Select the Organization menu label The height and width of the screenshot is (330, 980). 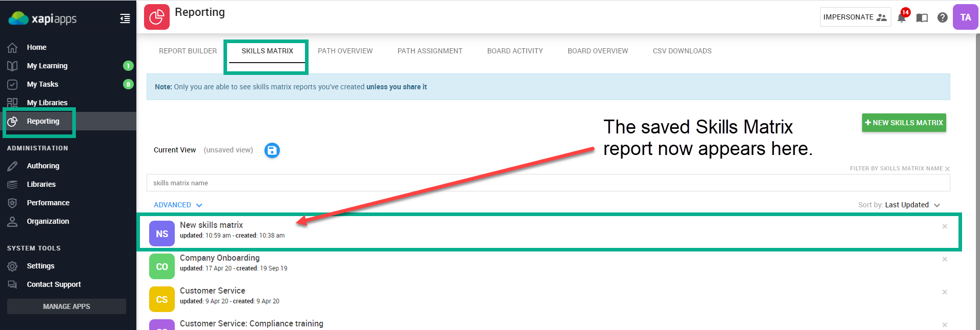pos(48,221)
